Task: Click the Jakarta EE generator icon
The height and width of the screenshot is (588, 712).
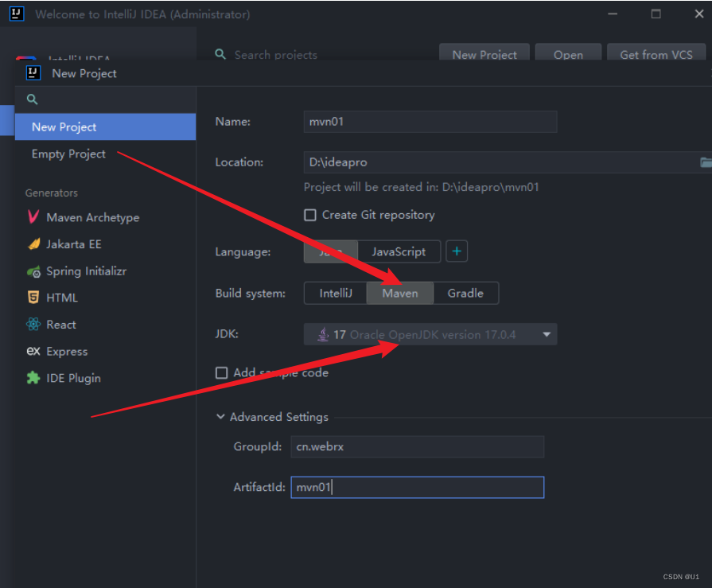Action: coord(33,244)
